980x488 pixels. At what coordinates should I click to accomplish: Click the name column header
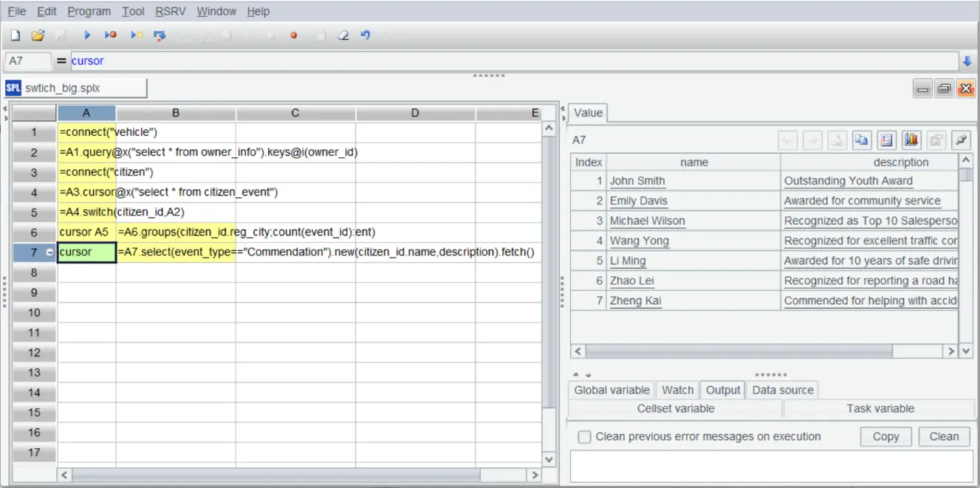(693, 162)
